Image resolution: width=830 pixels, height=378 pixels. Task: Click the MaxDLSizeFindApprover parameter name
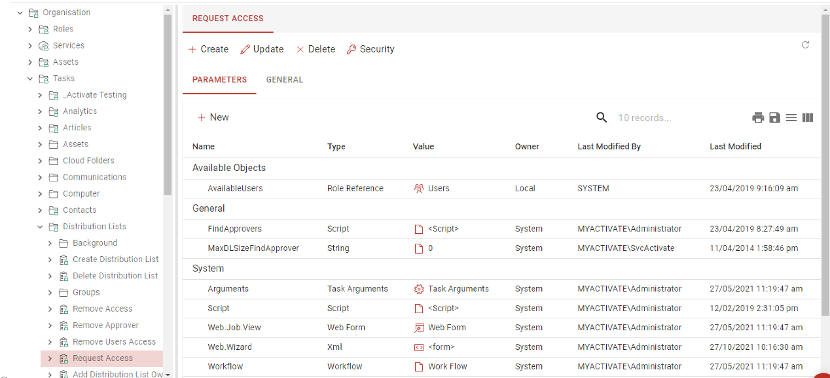coord(254,248)
